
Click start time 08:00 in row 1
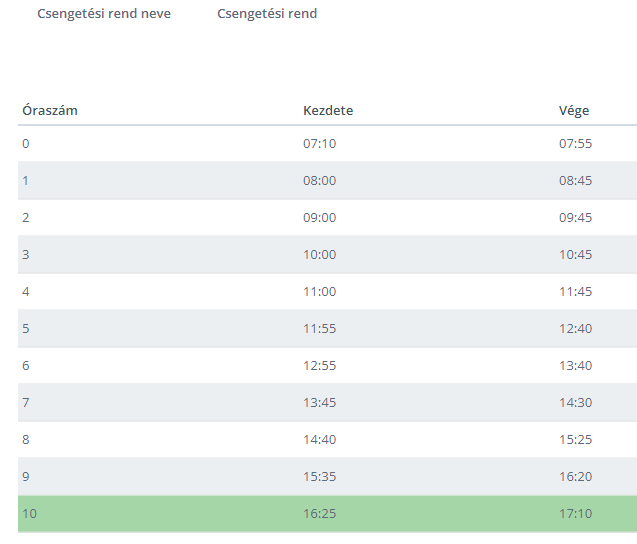click(x=320, y=180)
